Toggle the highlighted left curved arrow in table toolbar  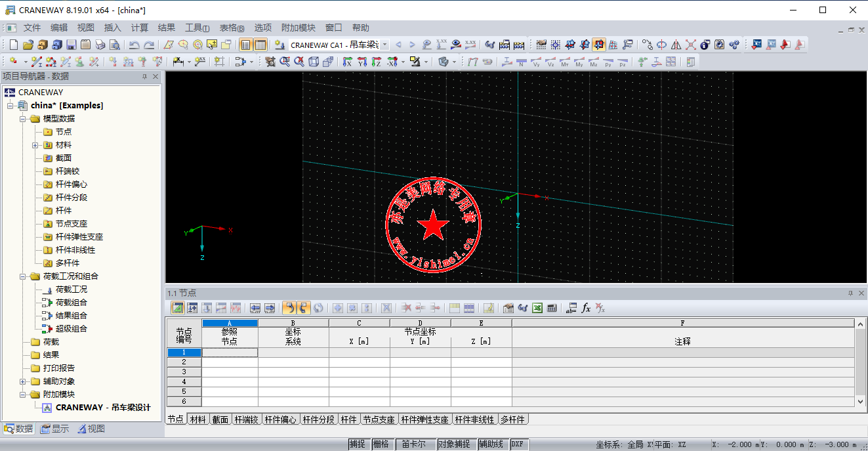coord(289,307)
